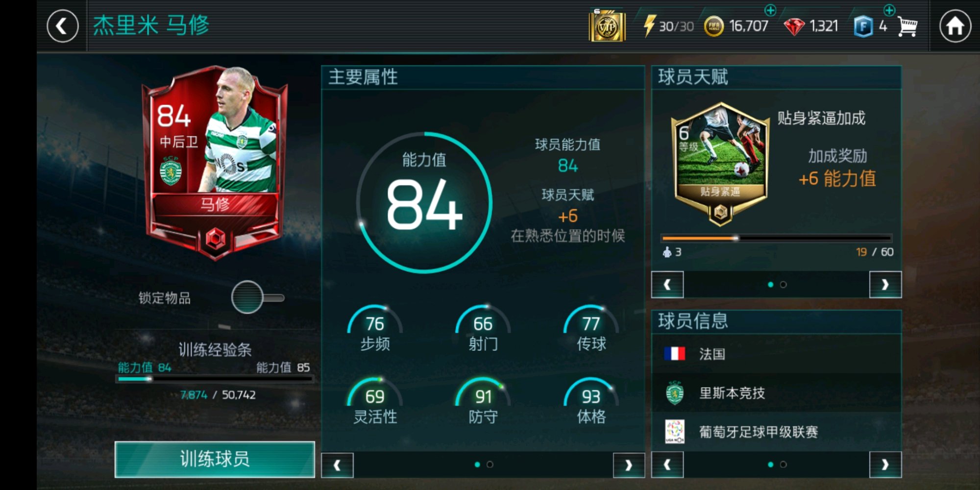Show next 球员天赋 talent page
The width and height of the screenshot is (980, 490).
(x=885, y=284)
